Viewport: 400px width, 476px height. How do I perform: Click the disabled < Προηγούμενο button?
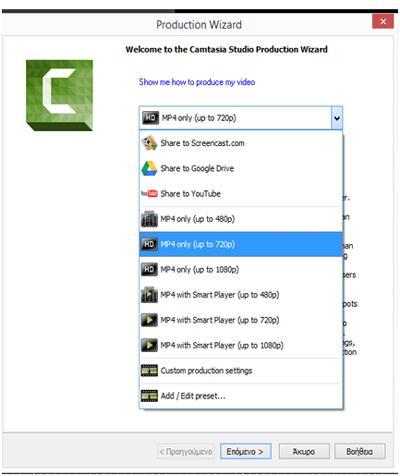[186, 452]
